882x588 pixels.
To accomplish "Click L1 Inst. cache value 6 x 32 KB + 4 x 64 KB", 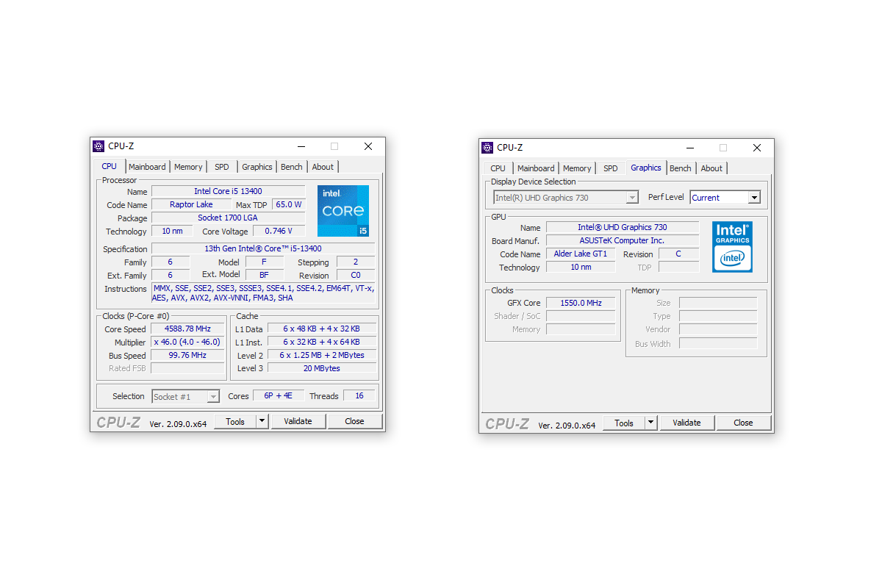I will (x=321, y=342).
